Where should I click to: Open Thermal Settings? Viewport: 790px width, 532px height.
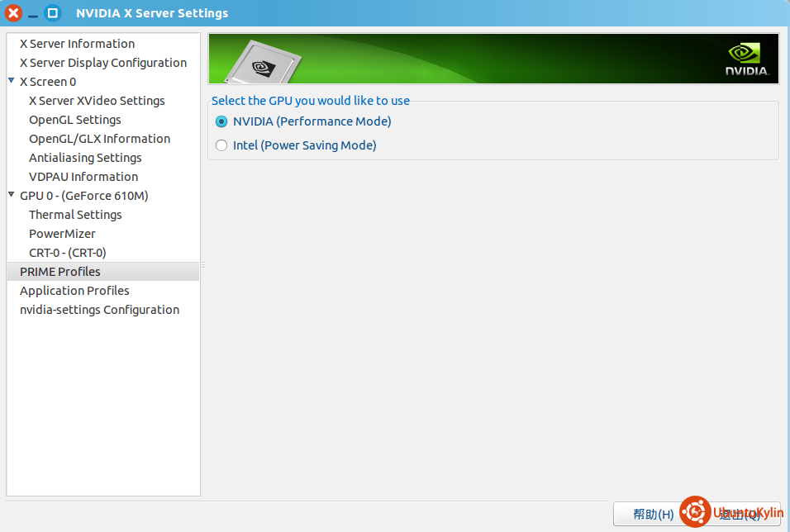point(75,215)
